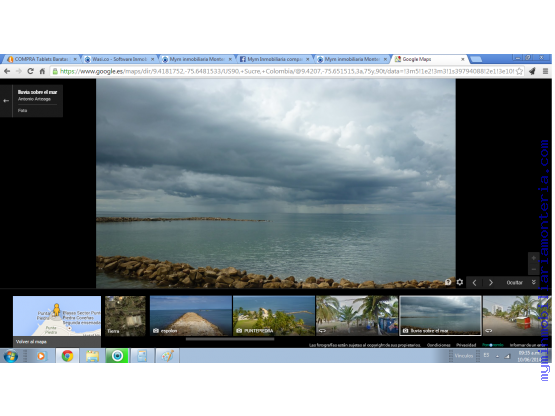
Task: Click the photo title 'lluvia sobre el mar'
Action: click(38, 92)
